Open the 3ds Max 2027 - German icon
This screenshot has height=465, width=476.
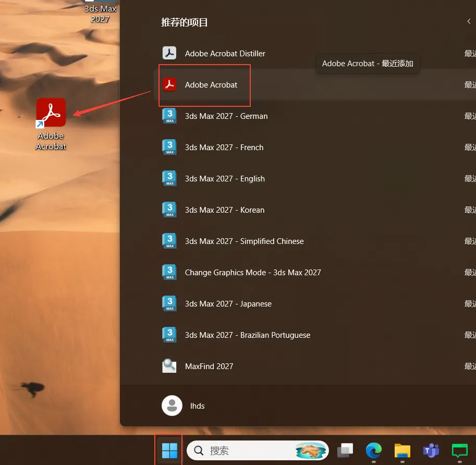pyautogui.click(x=169, y=116)
